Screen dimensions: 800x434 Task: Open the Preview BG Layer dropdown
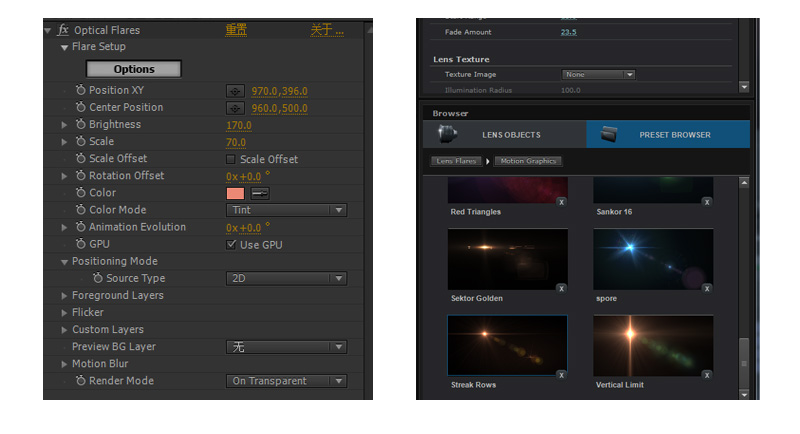click(x=286, y=347)
